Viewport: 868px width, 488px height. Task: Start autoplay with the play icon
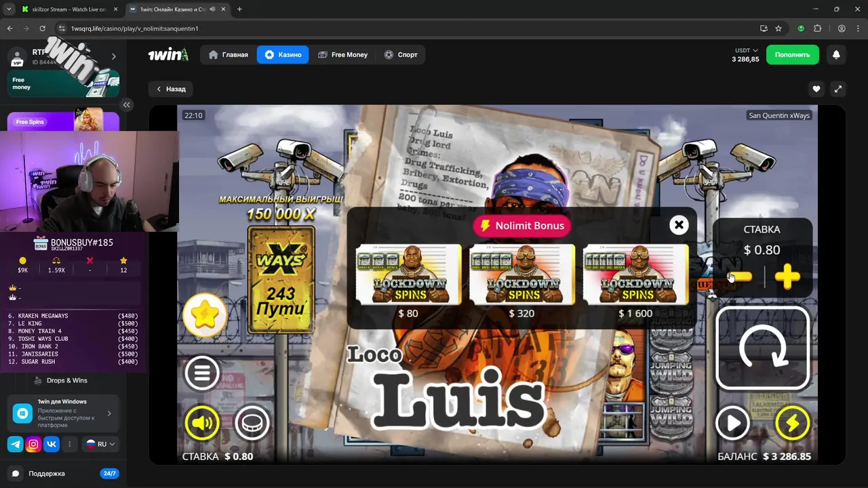point(732,424)
